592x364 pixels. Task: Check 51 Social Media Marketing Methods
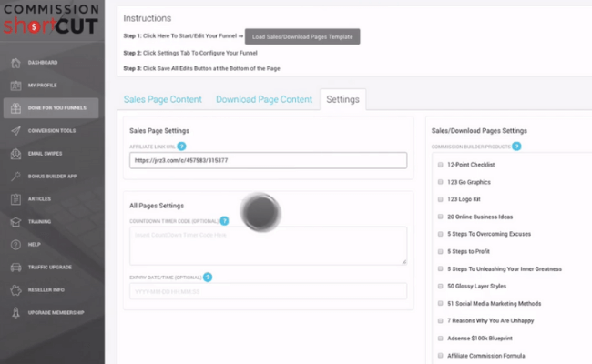(x=440, y=303)
